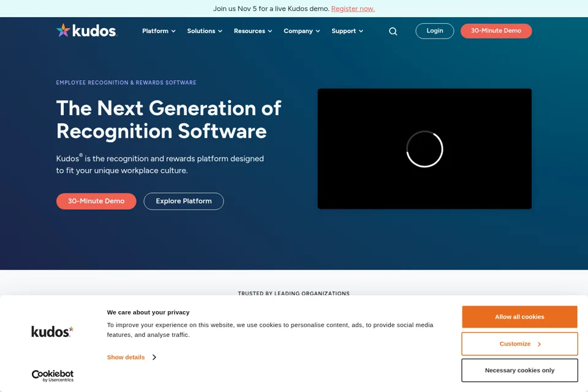The image size is (588, 392).
Task: Expand the Resources menu
Action: (x=253, y=31)
